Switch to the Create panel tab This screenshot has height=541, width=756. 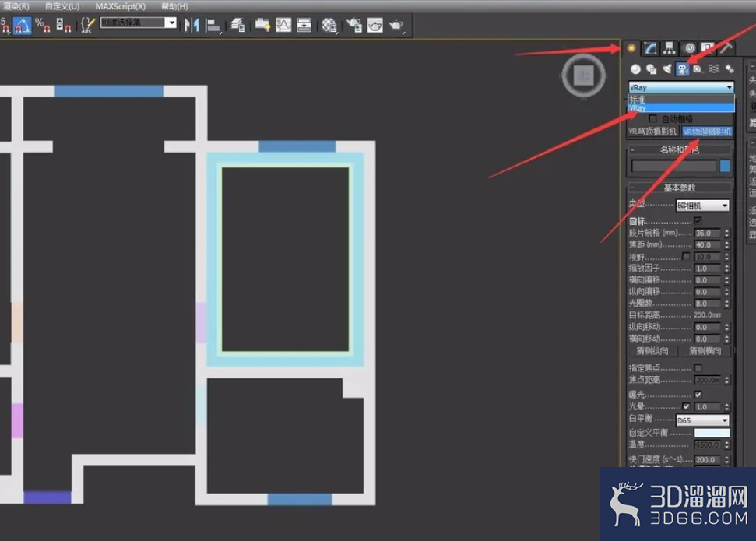[x=631, y=48]
